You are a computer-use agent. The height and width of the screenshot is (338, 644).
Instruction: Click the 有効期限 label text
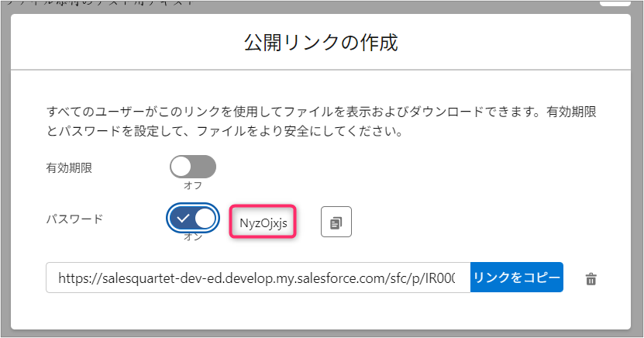tap(70, 167)
